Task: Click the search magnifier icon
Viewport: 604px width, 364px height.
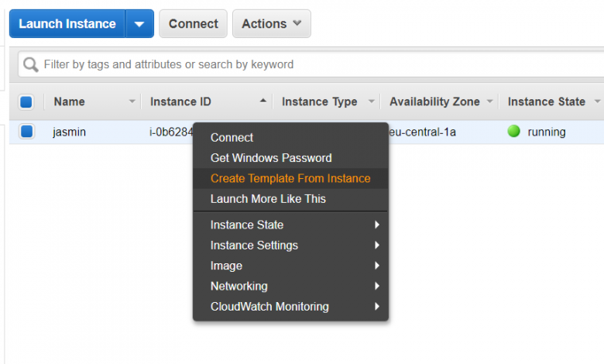Action: pyautogui.click(x=31, y=65)
